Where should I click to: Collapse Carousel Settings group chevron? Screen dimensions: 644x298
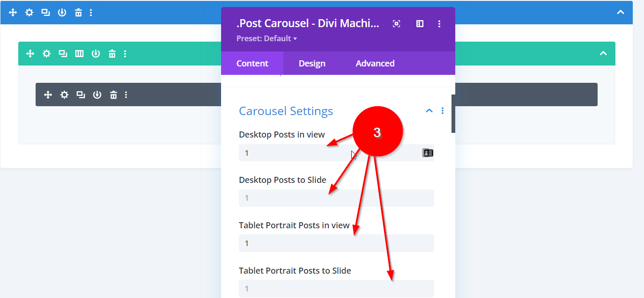coord(429,111)
